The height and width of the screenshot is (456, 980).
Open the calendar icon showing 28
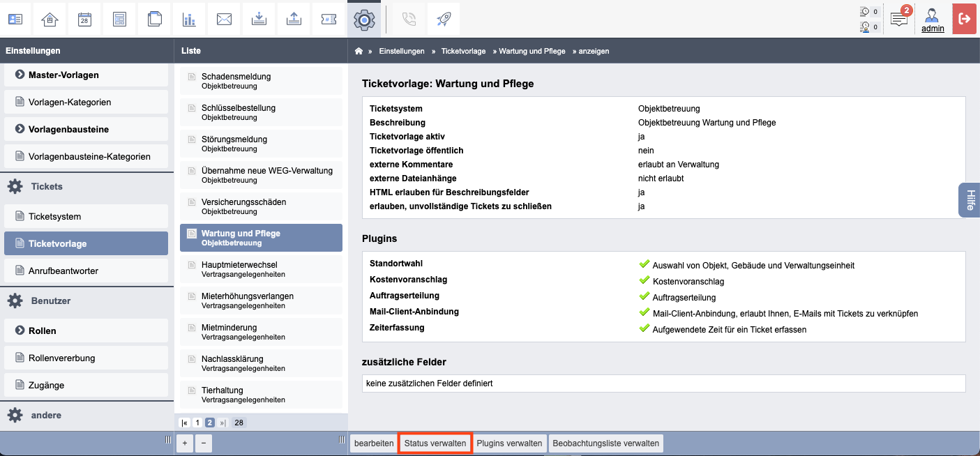[84, 19]
